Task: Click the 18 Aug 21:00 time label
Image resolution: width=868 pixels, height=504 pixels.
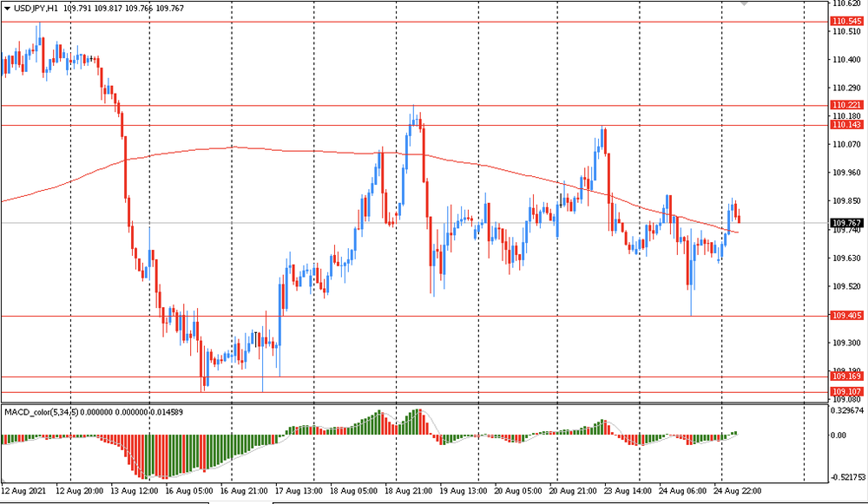Action: pyautogui.click(x=409, y=491)
